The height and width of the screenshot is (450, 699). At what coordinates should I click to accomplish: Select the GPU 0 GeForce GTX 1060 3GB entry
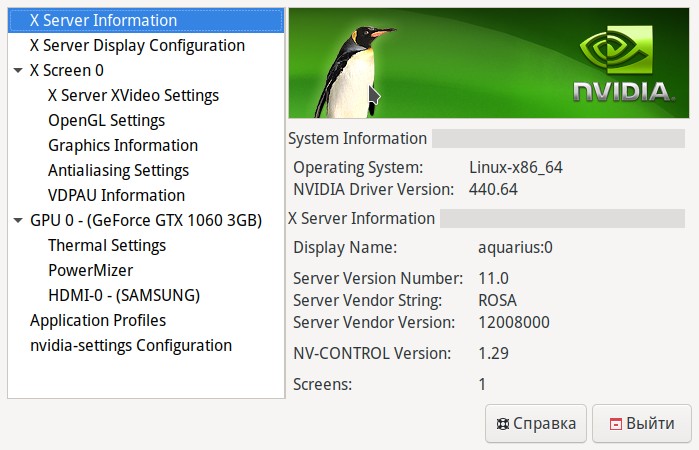pos(146,220)
